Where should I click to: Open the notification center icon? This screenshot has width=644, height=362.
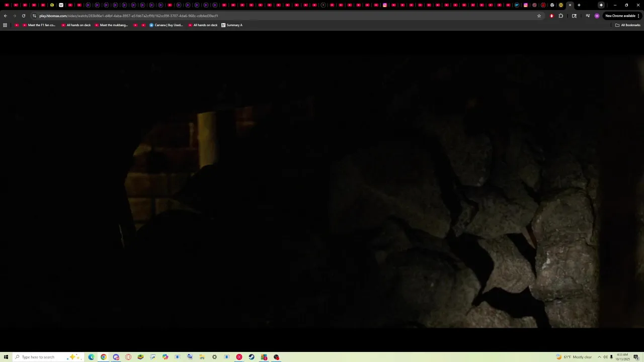636,357
